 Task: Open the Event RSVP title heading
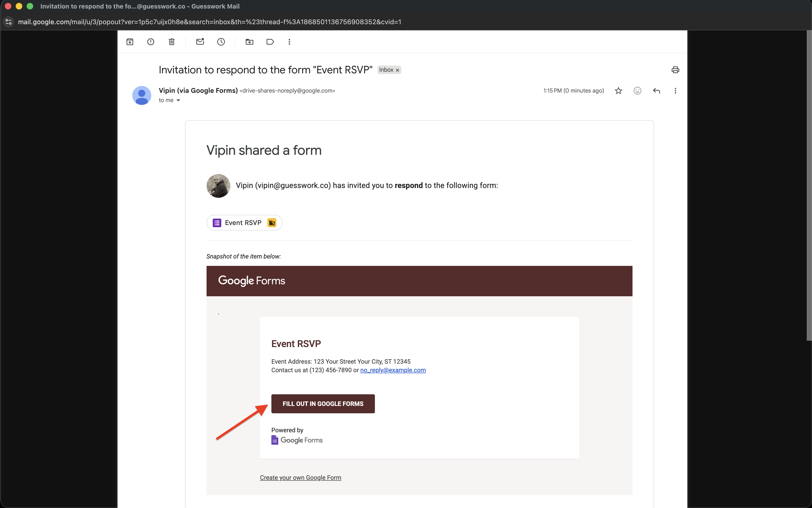(296, 344)
